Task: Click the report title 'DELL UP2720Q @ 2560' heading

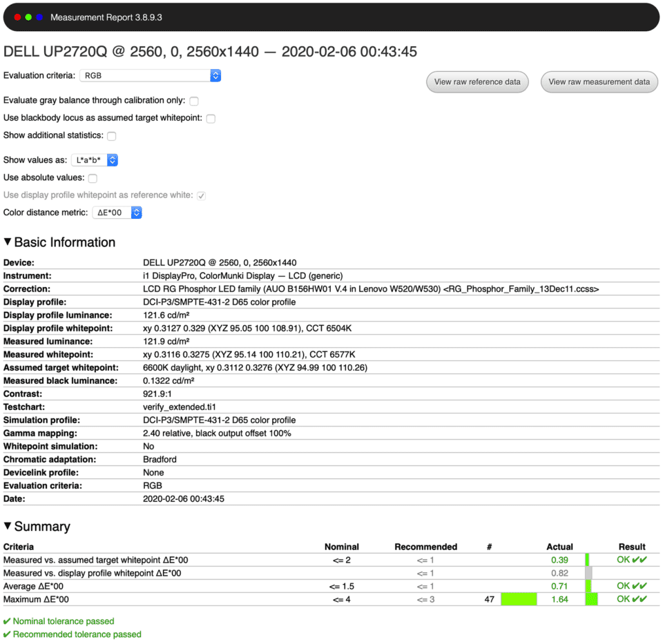Action: (x=210, y=52)
